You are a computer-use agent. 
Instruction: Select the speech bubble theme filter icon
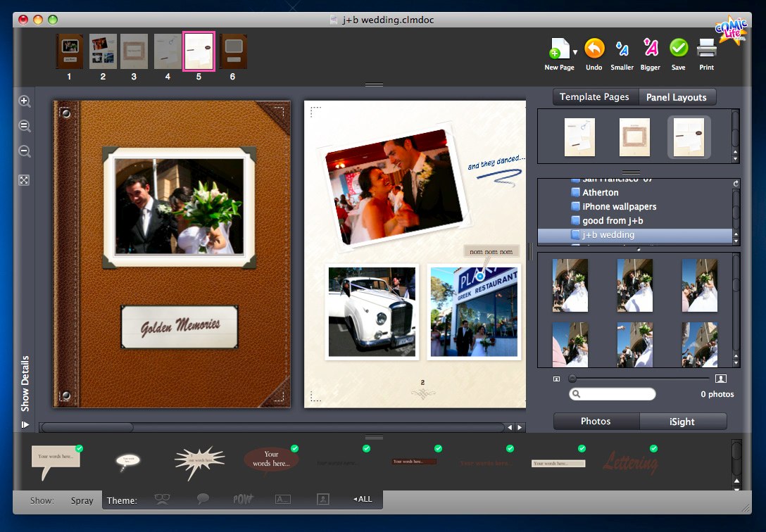(x=203, y=499)
